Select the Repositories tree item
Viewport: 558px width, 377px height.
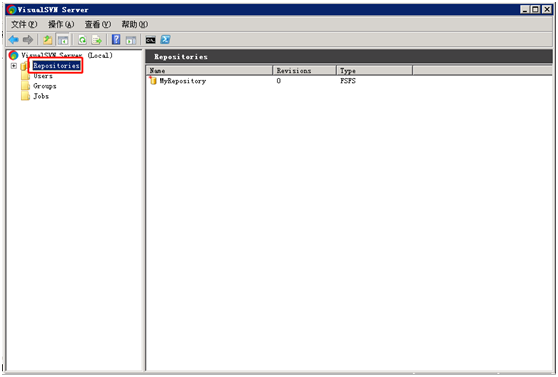click(x=56, y=66)
